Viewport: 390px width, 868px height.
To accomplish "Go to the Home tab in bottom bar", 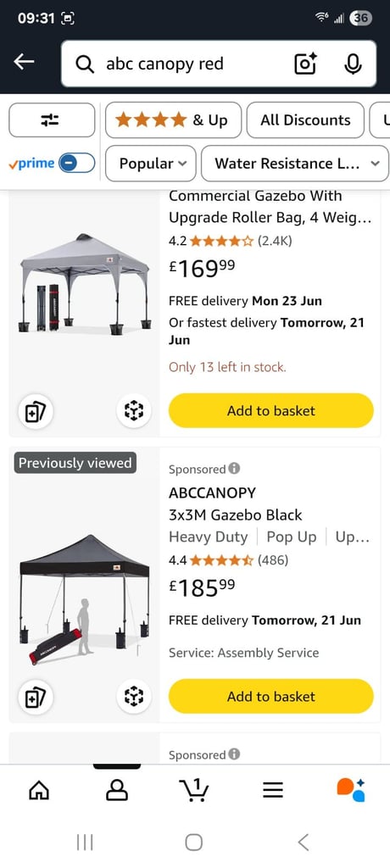I will (39, 790).
